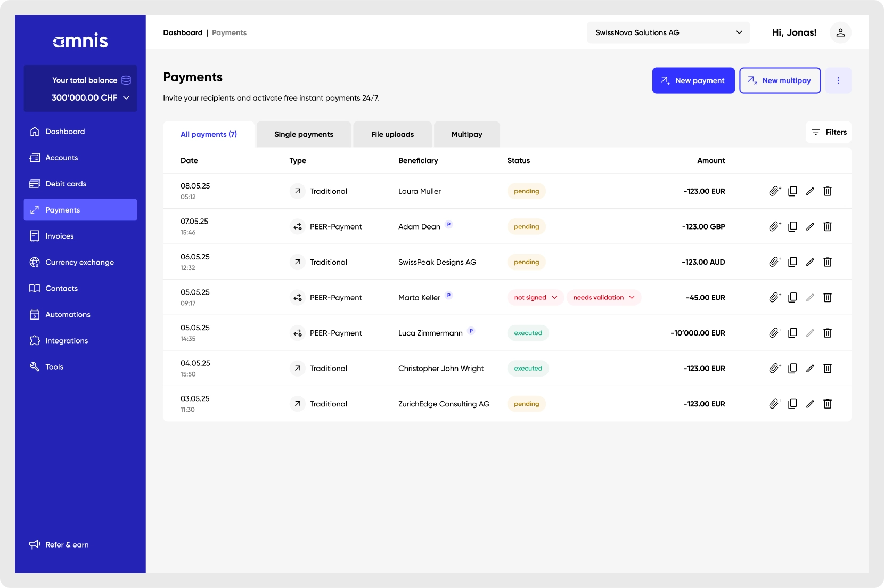The width and height of the screenshot is (884, 588).
Task: Edit the SwissPeak Designs AG payment
Action: pos(810,262)
